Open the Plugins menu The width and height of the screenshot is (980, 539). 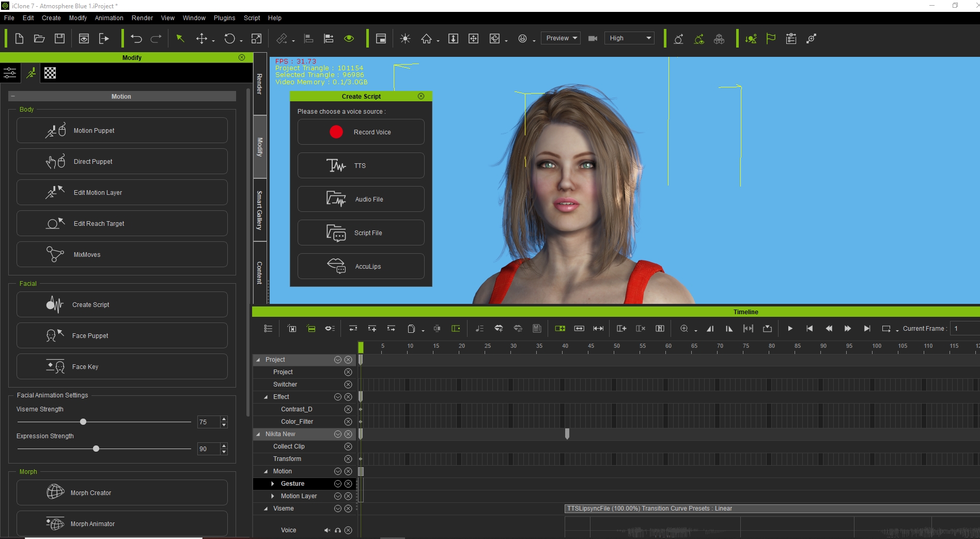pyautogui.click(x=224, y=18)
